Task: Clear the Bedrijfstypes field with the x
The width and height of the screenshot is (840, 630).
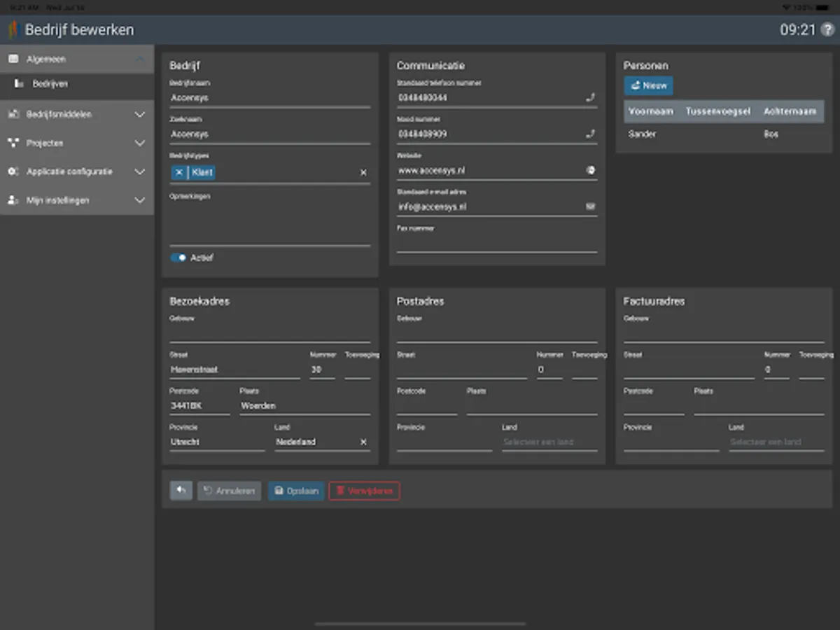Action: click(363, 172)
